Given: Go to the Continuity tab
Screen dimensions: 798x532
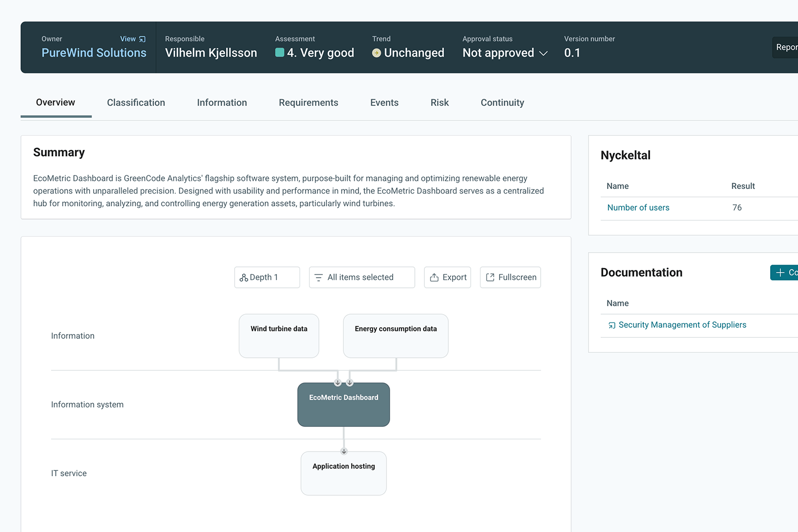Looking at the screenshot, I should point(502,103).
